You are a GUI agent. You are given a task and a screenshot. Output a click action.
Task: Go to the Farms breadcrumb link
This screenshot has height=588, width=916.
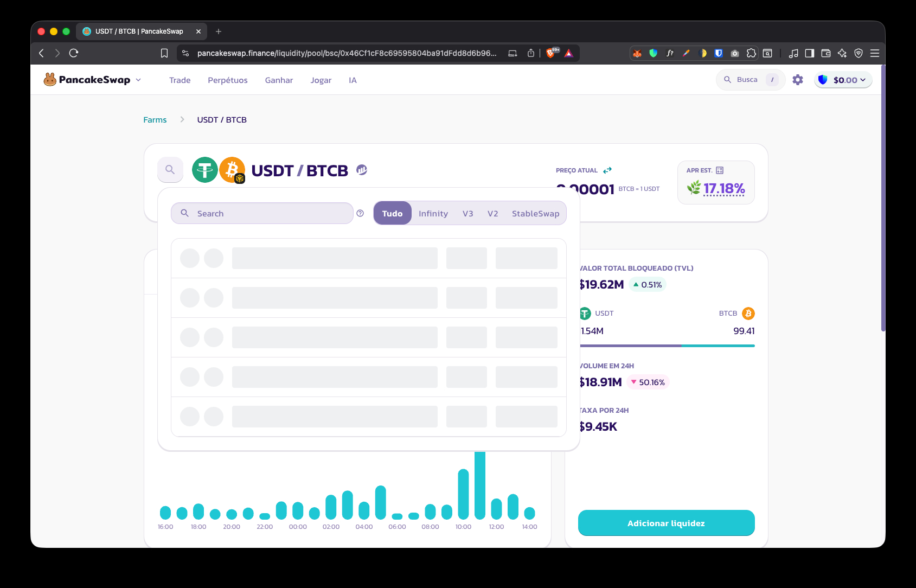(x=155, y=120)
